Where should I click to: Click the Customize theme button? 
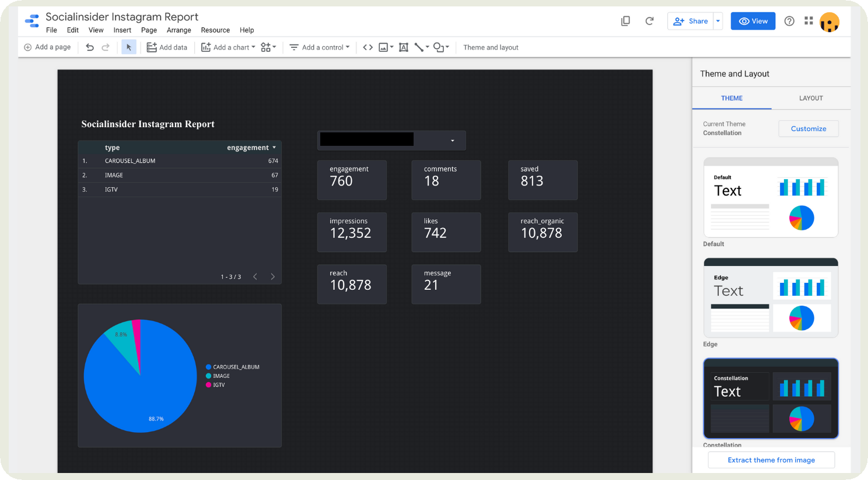pos(808,129)
